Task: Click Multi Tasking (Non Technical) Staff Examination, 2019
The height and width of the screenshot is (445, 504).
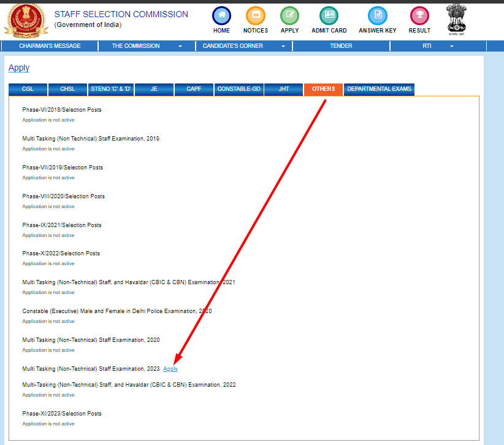Action: point(91,139)
